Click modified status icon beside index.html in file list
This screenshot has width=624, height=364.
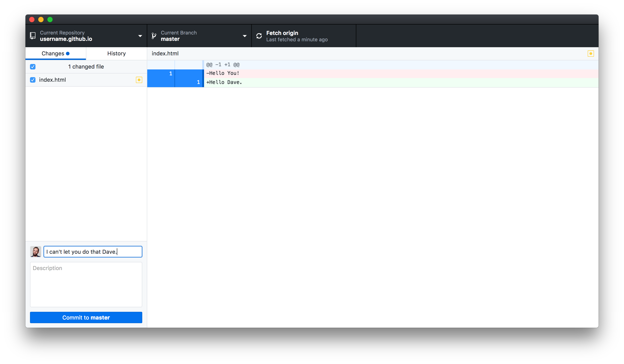click(x=139, y=80)
